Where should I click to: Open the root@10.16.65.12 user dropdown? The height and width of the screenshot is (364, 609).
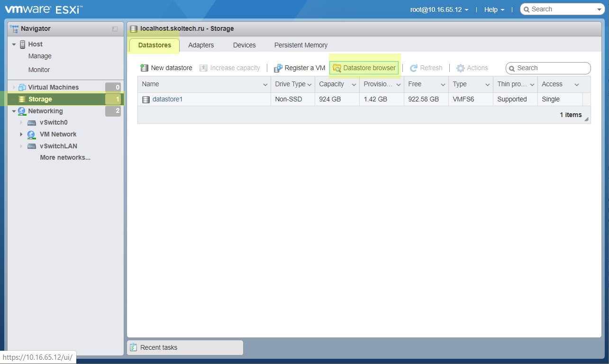(x=439, y=9)
